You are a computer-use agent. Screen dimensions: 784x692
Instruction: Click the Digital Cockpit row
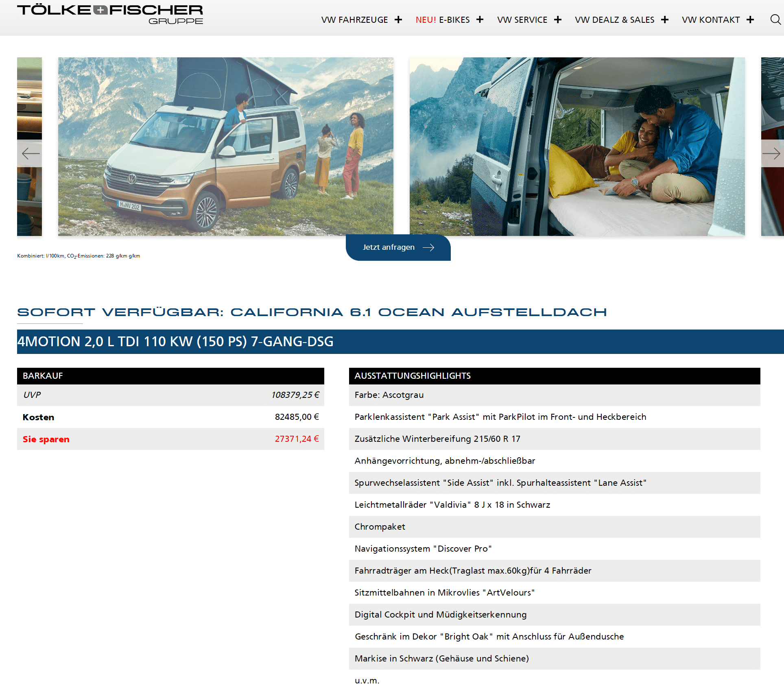pyautogui.click(x=555, y=615)
